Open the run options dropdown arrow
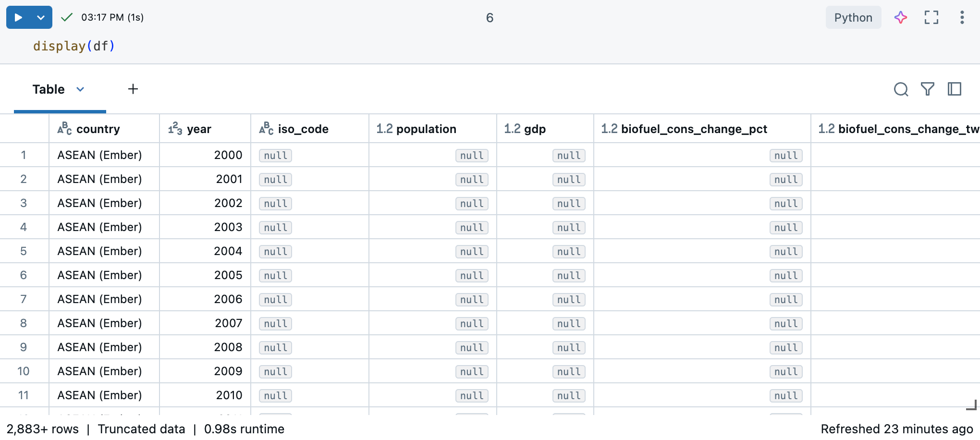 (40, 17)
